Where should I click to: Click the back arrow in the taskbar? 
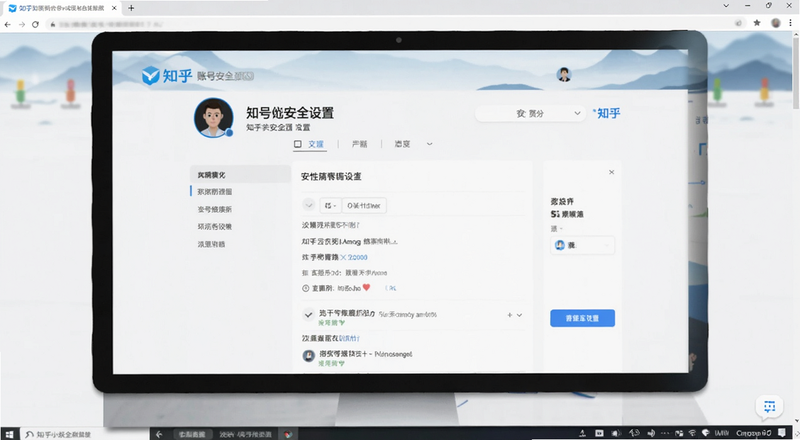click(x=159, y=434)
